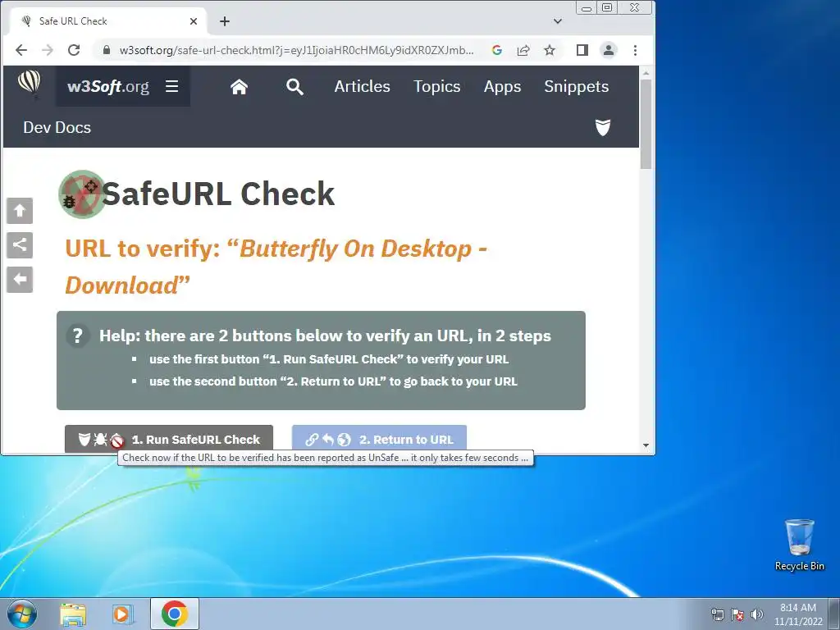Click the left-arrow back side button
Screen dimensions: 840x630
20,280
